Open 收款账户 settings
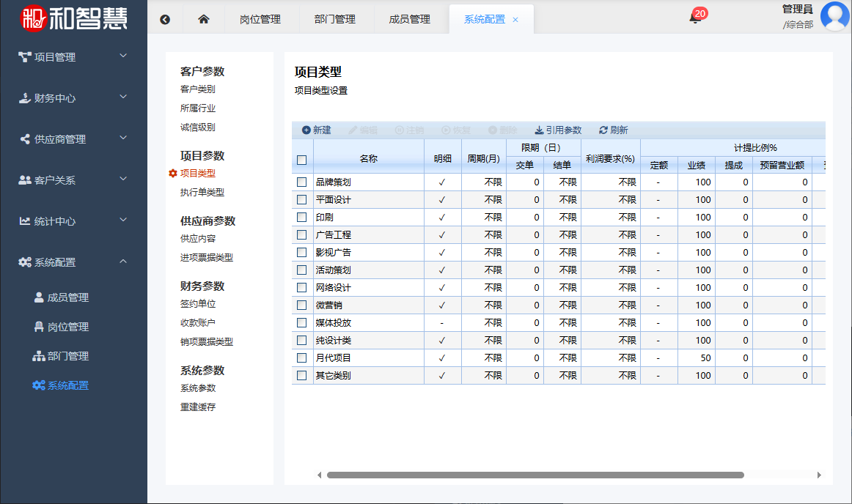The width and height of the screenshot is (852, 504). (x=198, y=322)
